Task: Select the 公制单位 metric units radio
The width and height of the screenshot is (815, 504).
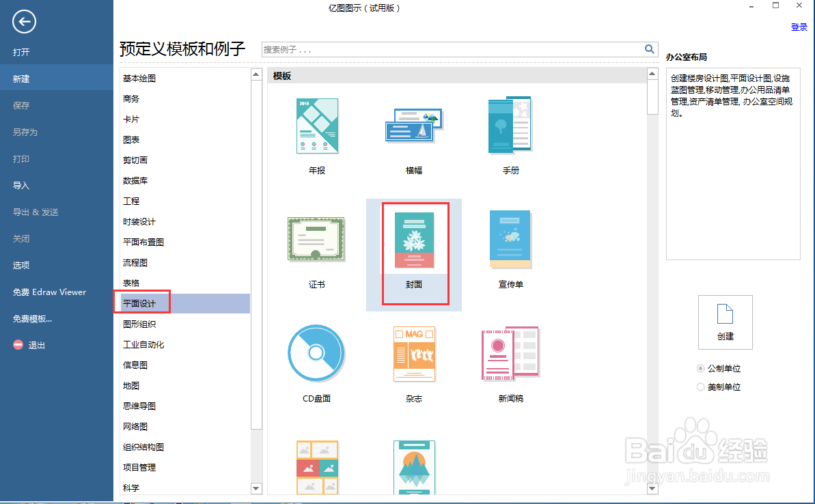Action: (x=700, y=368)
